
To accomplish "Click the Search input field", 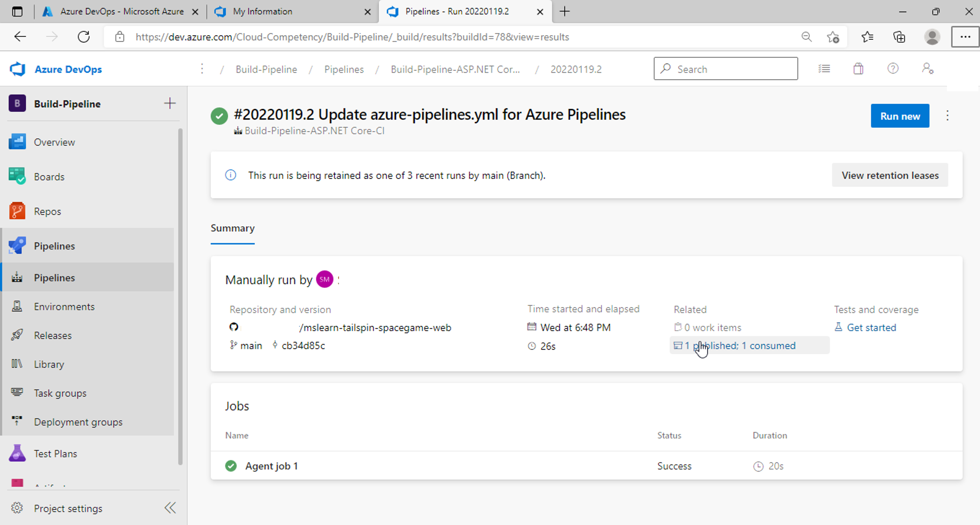I will coord(726,69).
